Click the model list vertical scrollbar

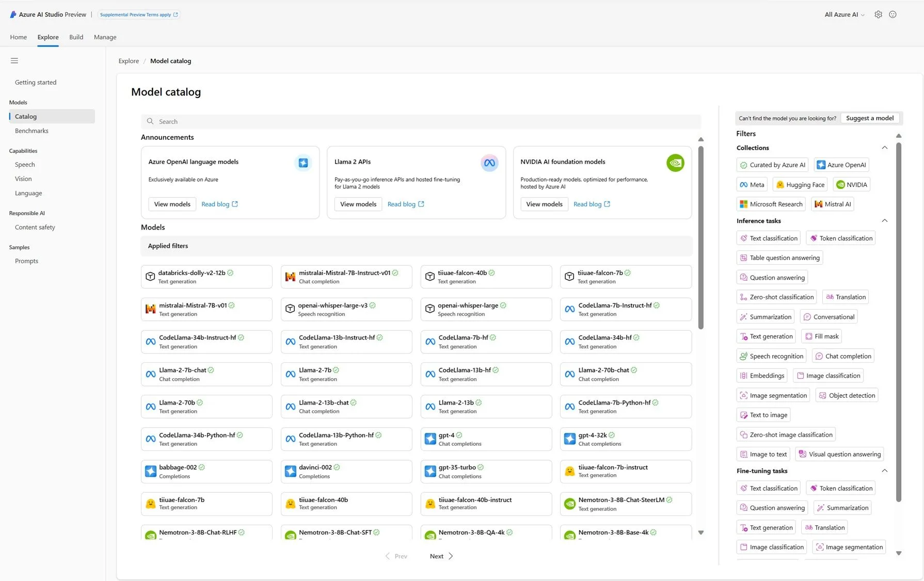point(700,237)
